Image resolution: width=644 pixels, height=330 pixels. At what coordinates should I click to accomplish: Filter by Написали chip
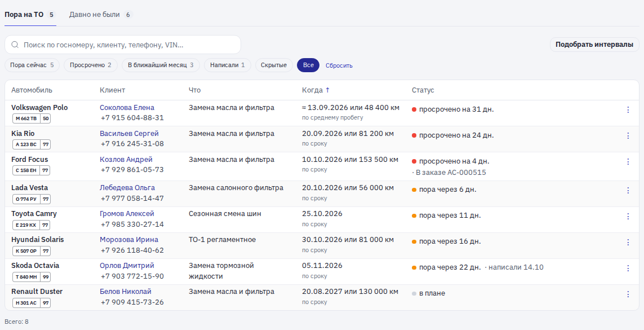click(x=227, y=65)
